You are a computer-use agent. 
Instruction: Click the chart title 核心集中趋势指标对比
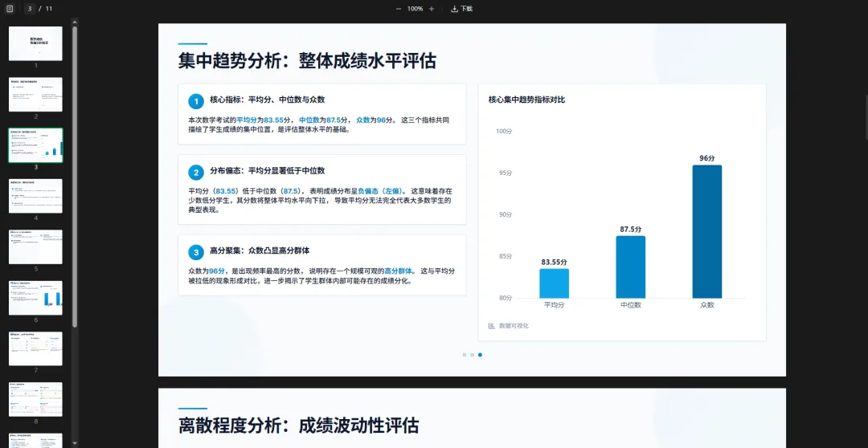point(526,100)
